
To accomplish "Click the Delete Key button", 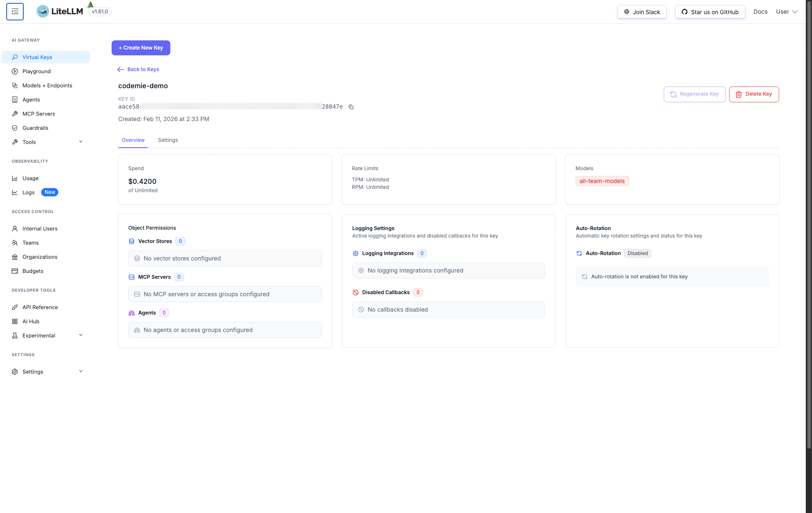I will [x=754, y=94].
